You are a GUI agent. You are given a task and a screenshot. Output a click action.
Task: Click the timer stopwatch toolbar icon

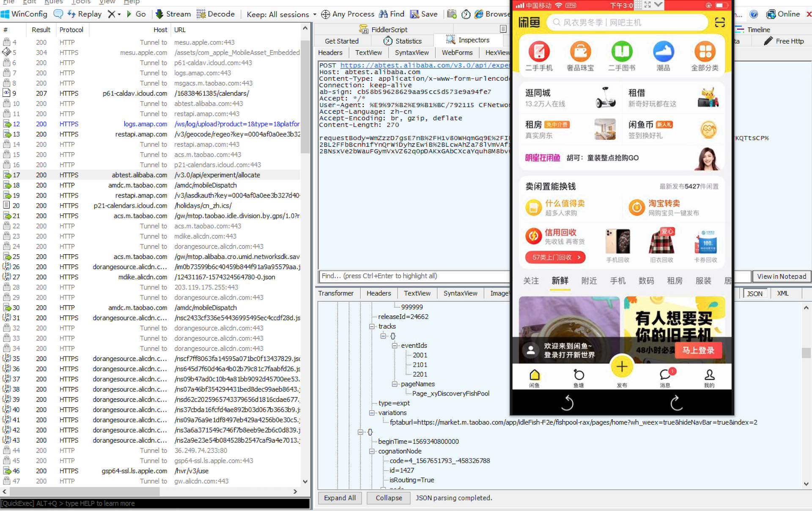click(x=466, y=14)
